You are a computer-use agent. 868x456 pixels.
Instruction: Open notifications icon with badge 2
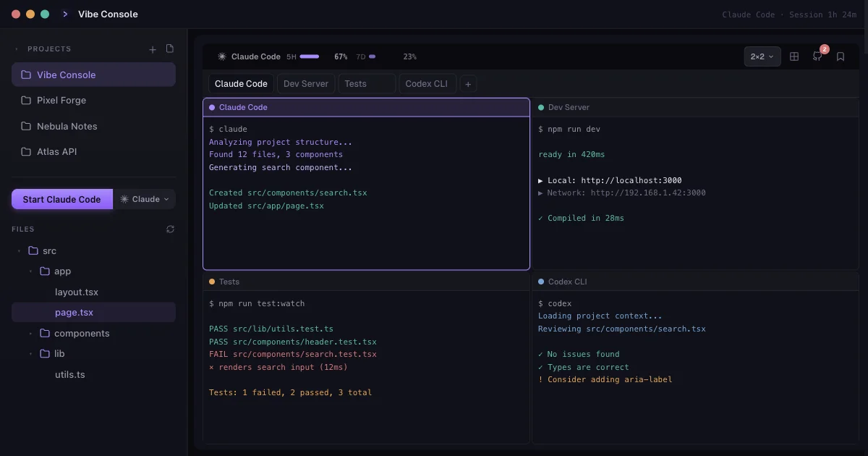click(817, 56)
